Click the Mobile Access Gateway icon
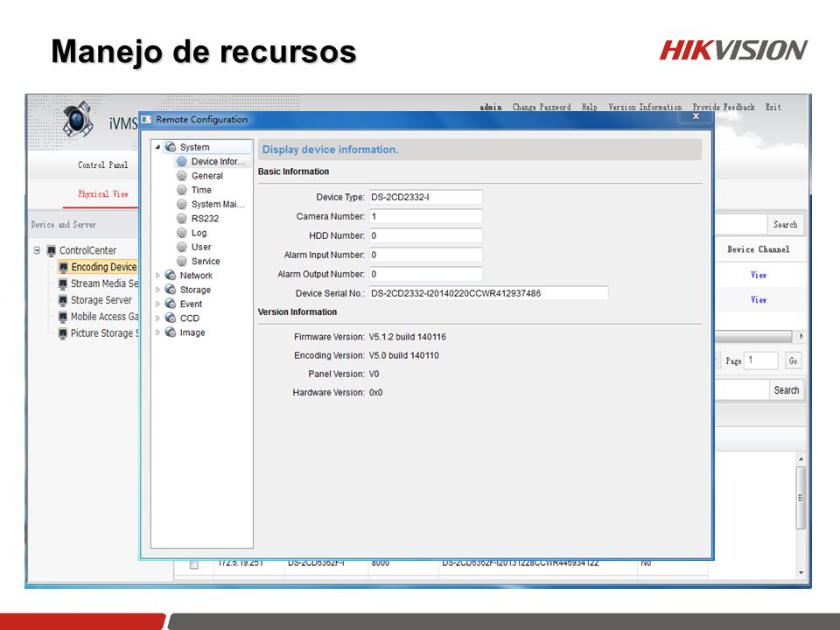This screenshot has height=630, width=840. 63,317
